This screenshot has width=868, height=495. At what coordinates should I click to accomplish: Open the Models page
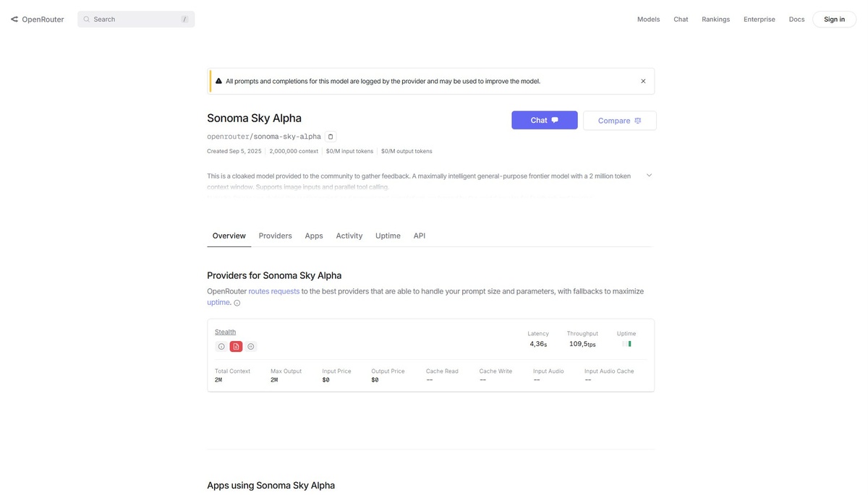[648, 20]
